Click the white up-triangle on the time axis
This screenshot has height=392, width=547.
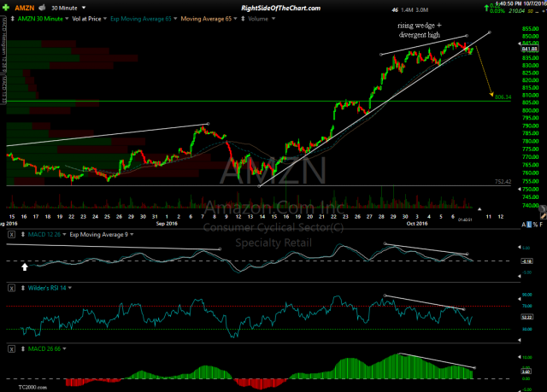click(479, 209)
